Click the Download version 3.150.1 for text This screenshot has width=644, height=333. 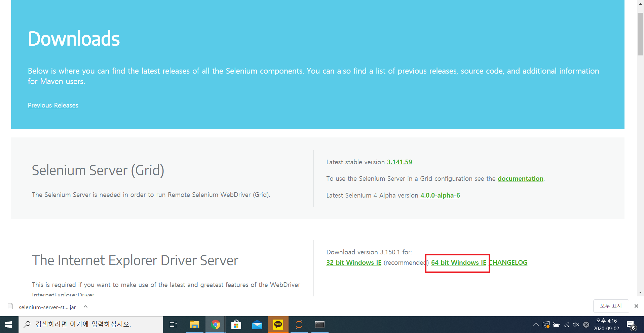[x=369, y=252]
